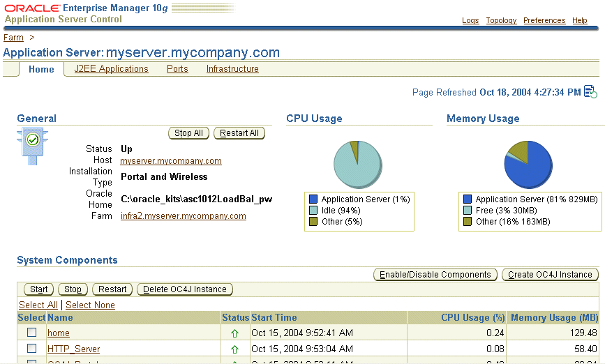This screenshot has width=605, height=364.
Task: Open Preferences
Action: (544, 20)
